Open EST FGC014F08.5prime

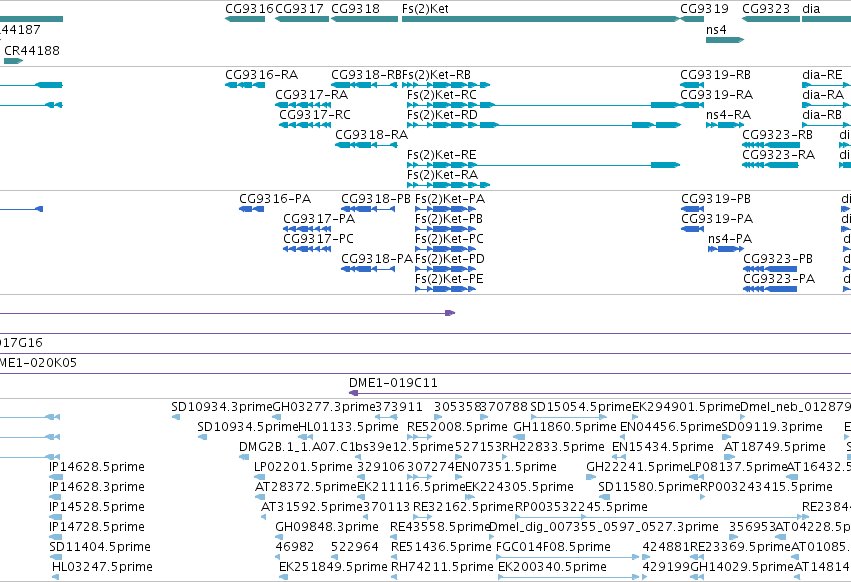pos(553,547)
